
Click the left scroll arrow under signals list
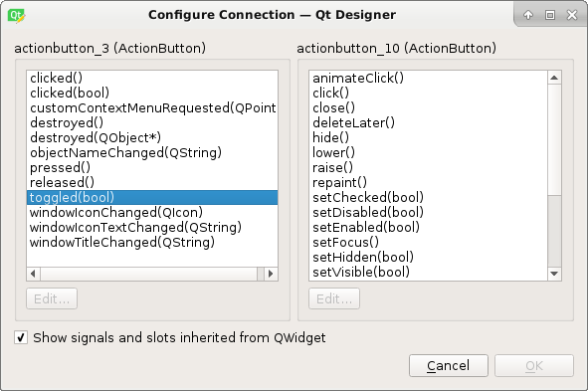(x=34, y=274)
